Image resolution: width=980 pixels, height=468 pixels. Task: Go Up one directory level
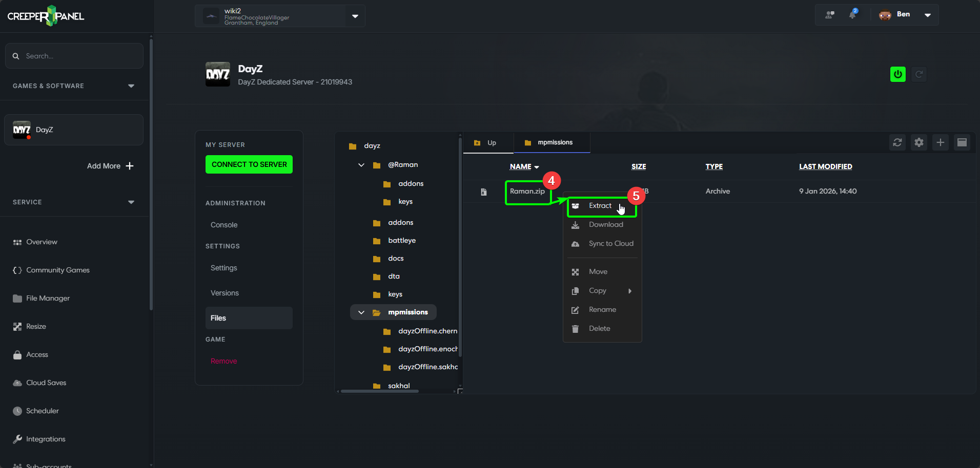click(486, 143)
